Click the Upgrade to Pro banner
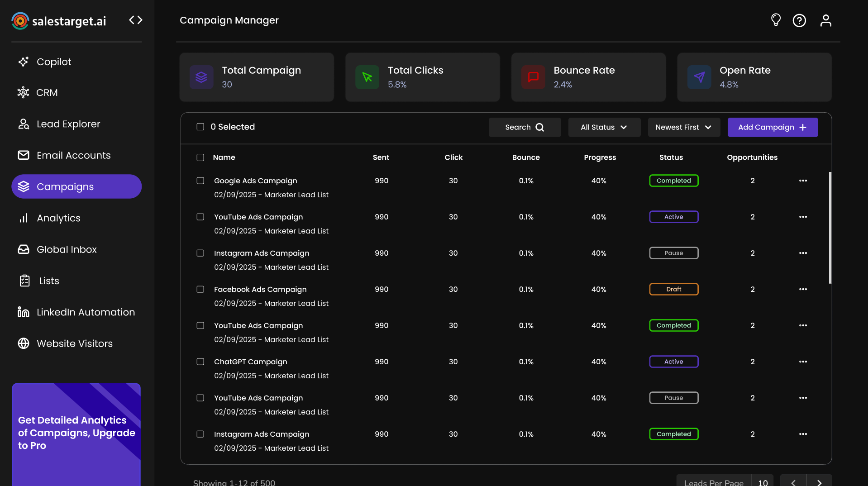 (76, 433)
